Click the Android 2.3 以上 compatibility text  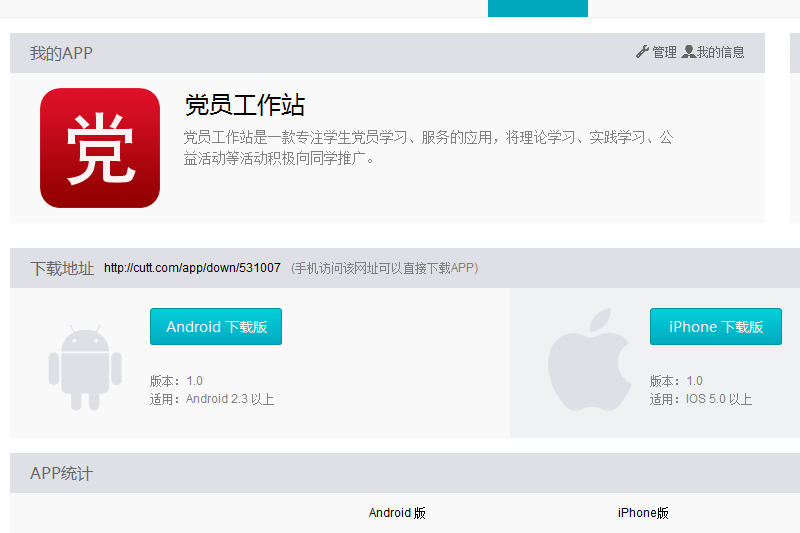click(211, 399)
